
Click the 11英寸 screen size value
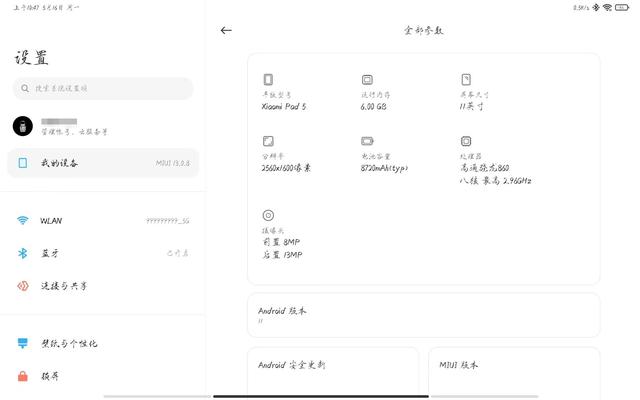(x=471, y=107)
